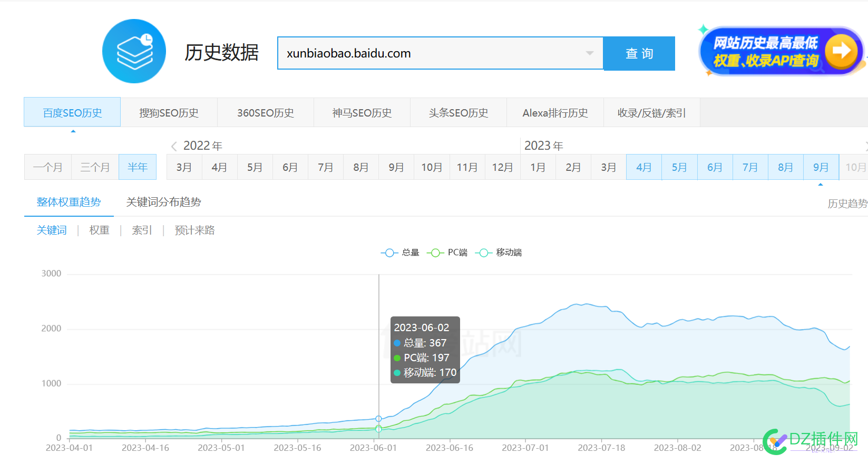Open the 整体权重趋势 tab

(x=69, y=202)
